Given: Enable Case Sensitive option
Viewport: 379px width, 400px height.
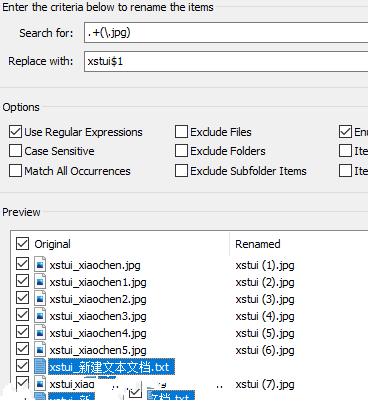Looking at the screenshot, I should (x=15, y=151).
